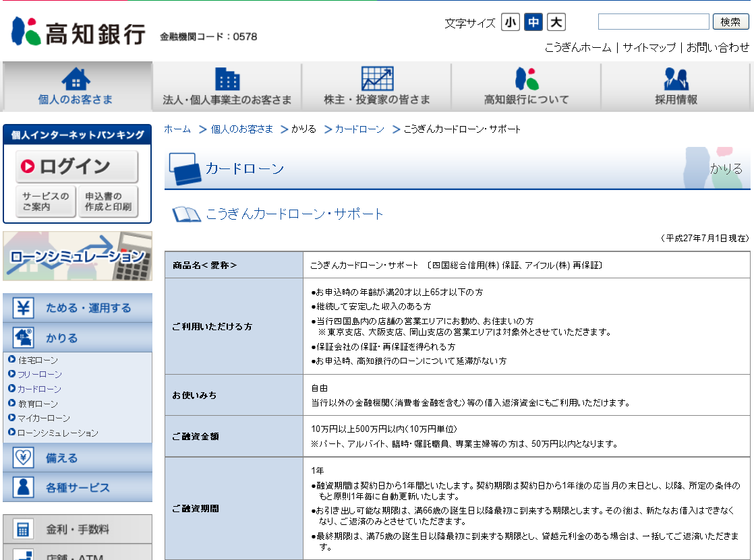Select ローンシミュレーション sidebar link
The image size is (754, 560).
pos(58,433)
